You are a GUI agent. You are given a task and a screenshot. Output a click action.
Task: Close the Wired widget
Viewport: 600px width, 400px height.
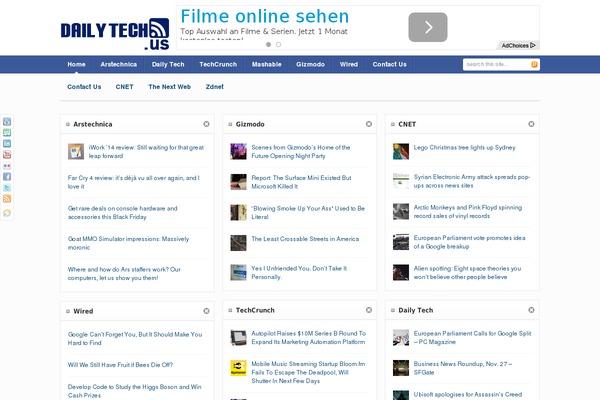pos(206,311)
